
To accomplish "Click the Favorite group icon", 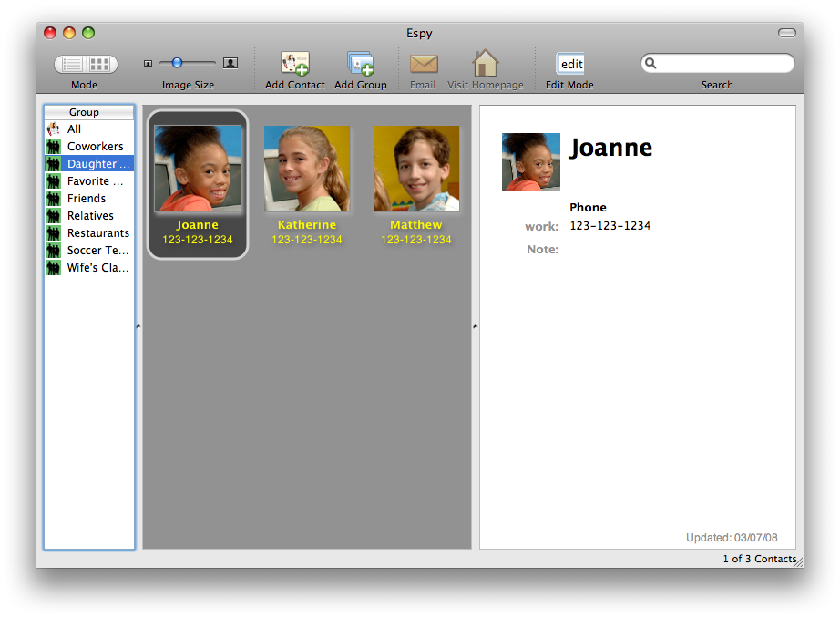I will tap(54, 181).
